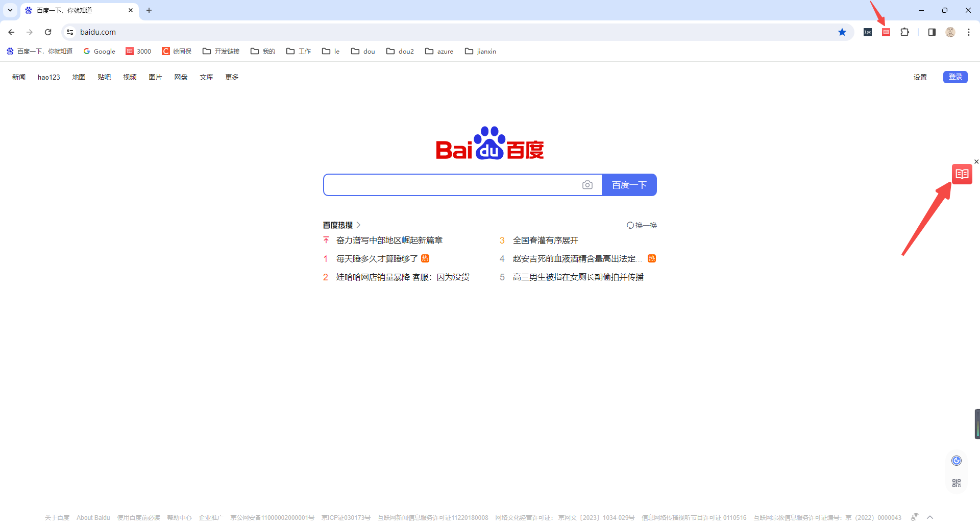Expand the 工作 bookmark folder

click(x=299, y=51)
